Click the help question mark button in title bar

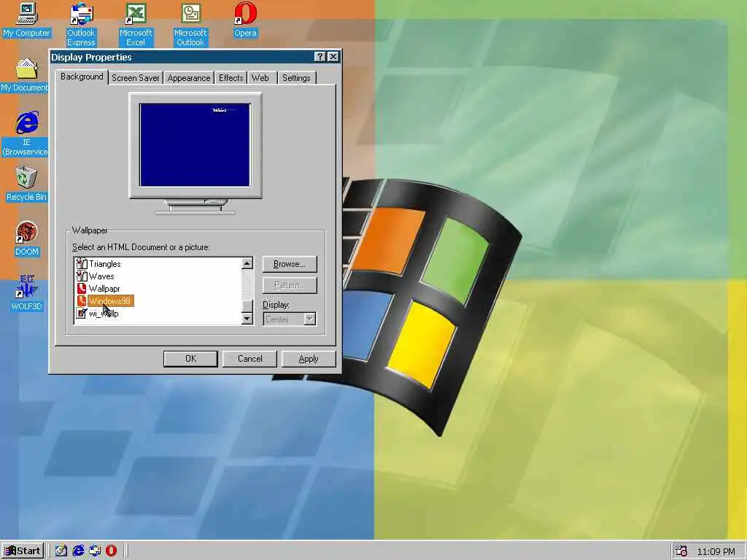click(320, 57)
